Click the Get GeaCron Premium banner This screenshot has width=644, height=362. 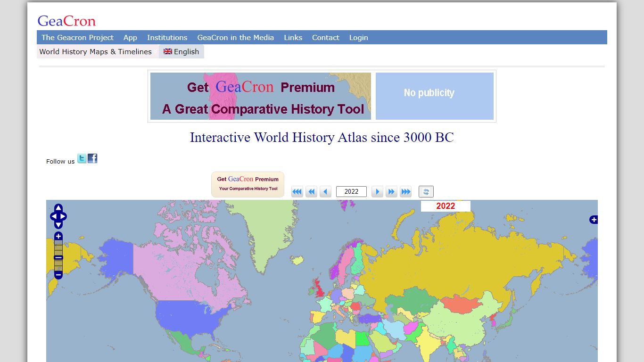pyautogui.click(x=261, y=96)
